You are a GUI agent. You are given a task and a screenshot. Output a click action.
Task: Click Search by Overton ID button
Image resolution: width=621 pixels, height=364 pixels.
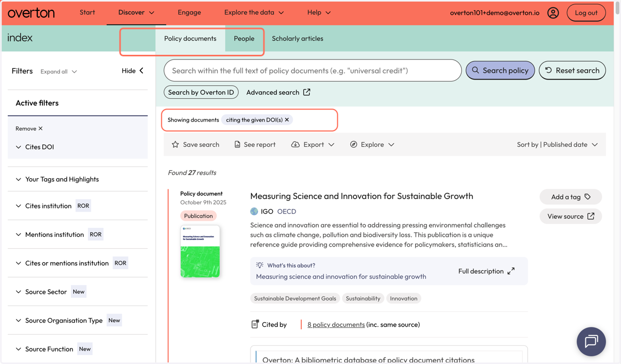pyautogui.click(x=201, y=92)
